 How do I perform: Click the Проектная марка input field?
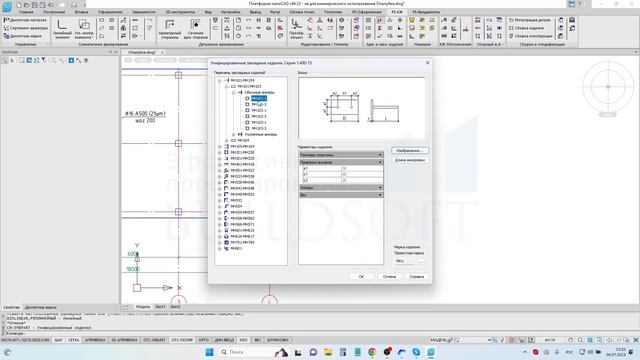point(405,261)
